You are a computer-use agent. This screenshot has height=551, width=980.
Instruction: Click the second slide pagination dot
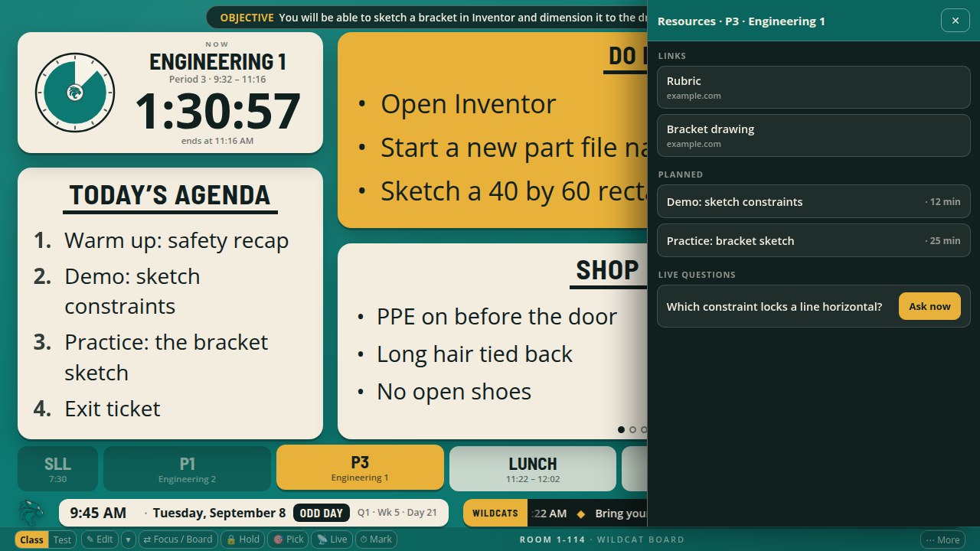point(632,430)
